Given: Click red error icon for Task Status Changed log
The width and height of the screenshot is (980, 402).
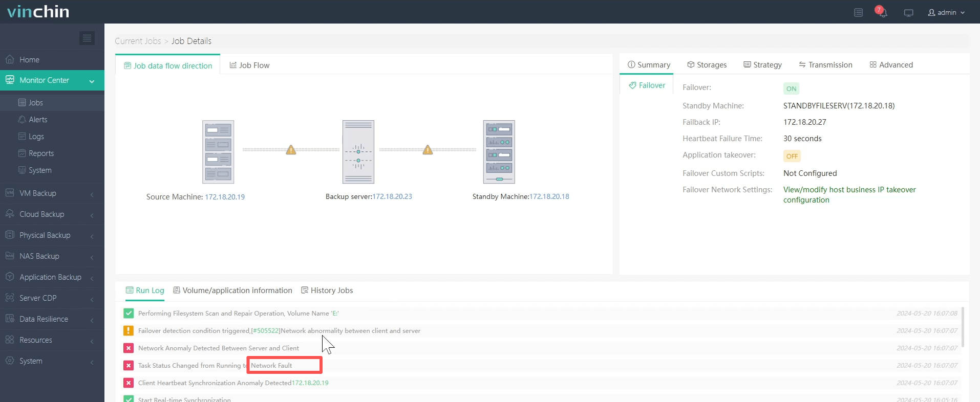Looking at the screenshot, I should pyautogui.click(x=129, y=366).
